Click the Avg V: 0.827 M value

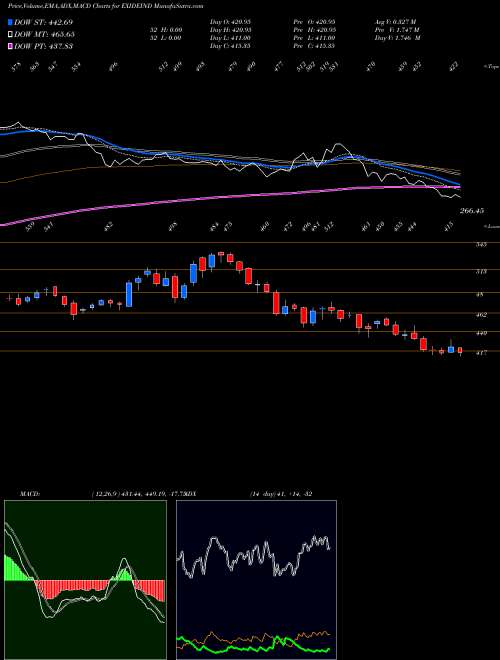396,22
